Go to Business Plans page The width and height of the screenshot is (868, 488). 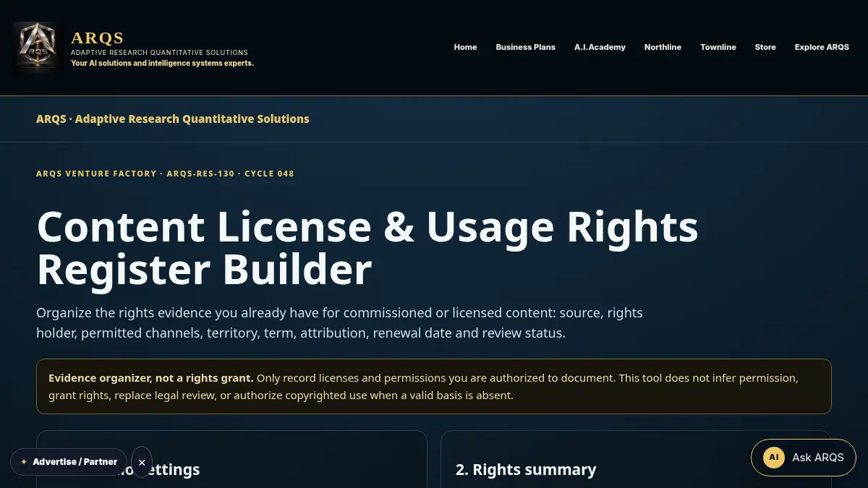[525, 47]
